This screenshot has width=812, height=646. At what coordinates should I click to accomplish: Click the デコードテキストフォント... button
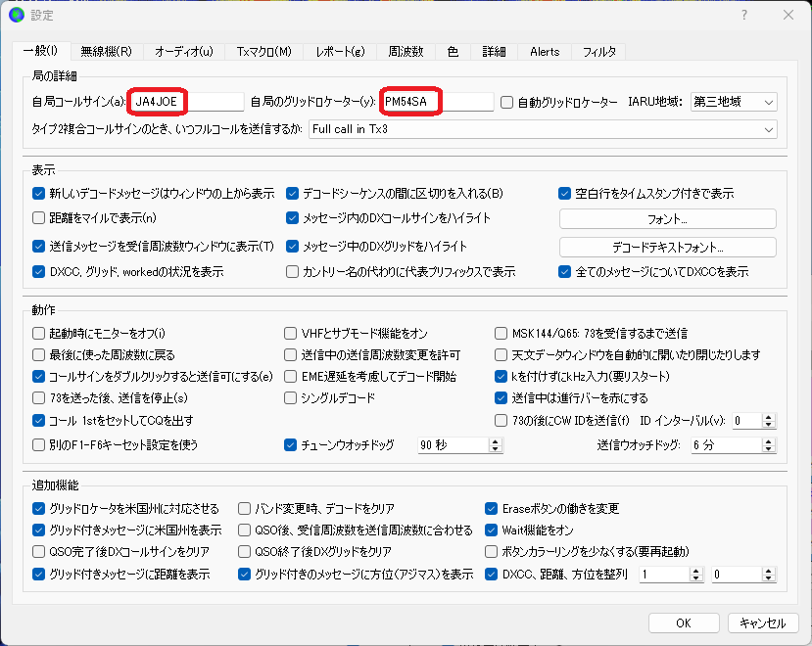coord(667,247)
